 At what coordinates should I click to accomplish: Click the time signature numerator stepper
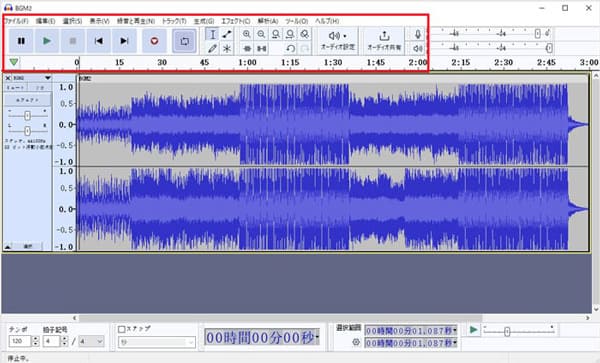65,341
